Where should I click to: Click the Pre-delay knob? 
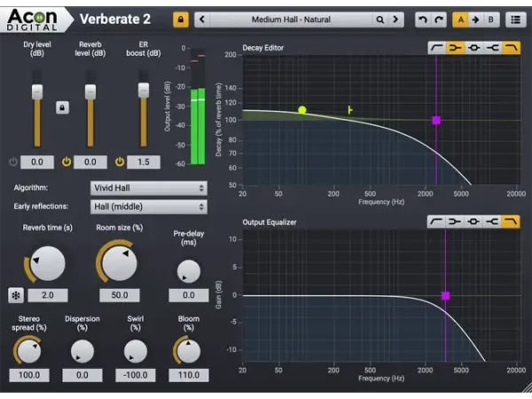point(189,271)
